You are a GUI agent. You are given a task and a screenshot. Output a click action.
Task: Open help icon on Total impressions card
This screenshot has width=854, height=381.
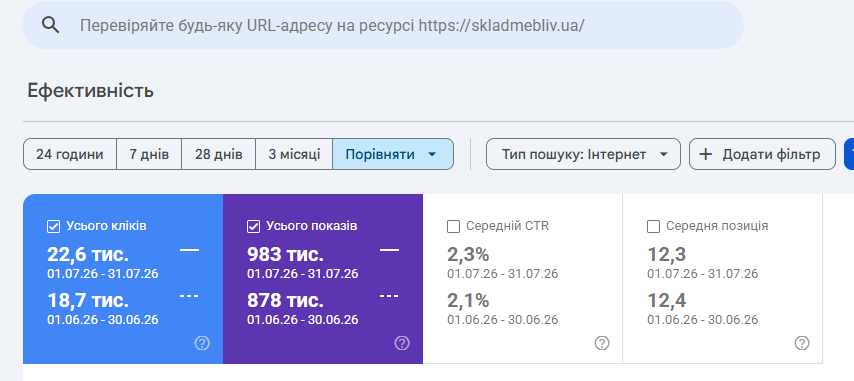402,343
